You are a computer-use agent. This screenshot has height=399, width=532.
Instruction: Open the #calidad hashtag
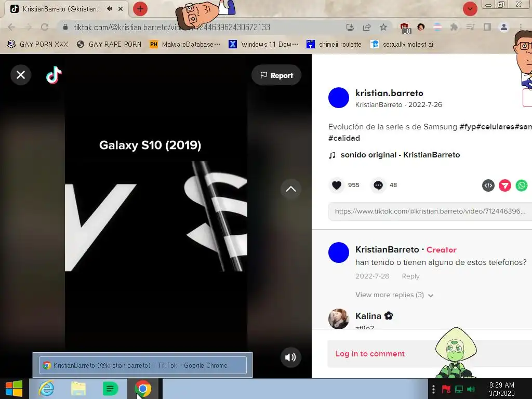pos(344,138)
